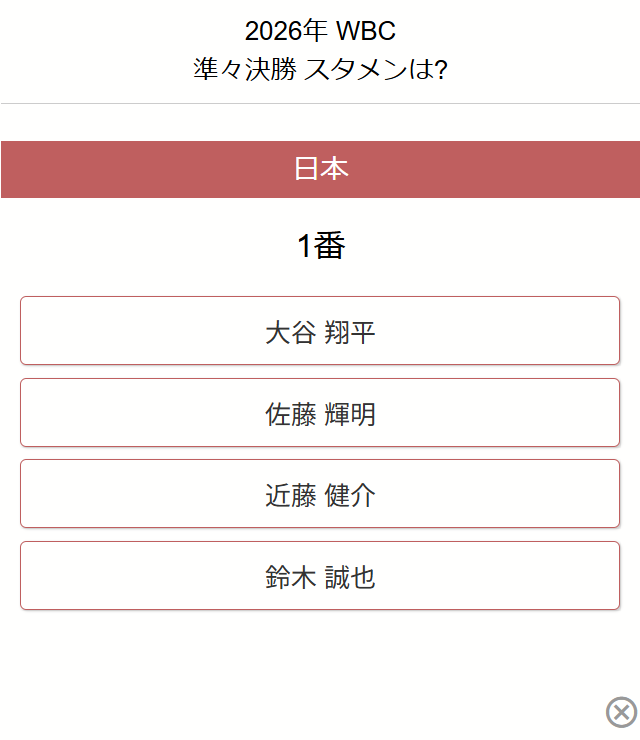Tap the 鈴木 誠也 option
Image resolution: width=640 pixels, height=740 pixels.
320,576
